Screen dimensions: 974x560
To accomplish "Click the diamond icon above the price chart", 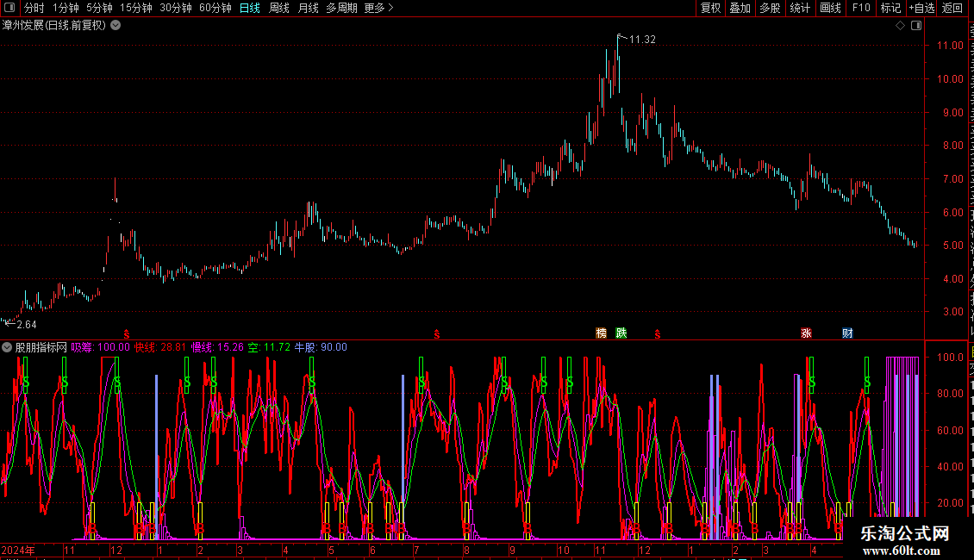I will [900, 26].
